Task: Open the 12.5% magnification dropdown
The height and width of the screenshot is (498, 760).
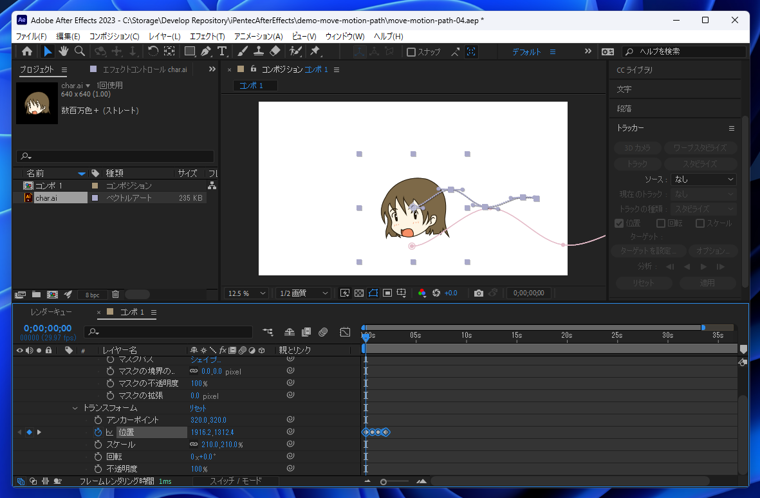Action: (247, 293)
